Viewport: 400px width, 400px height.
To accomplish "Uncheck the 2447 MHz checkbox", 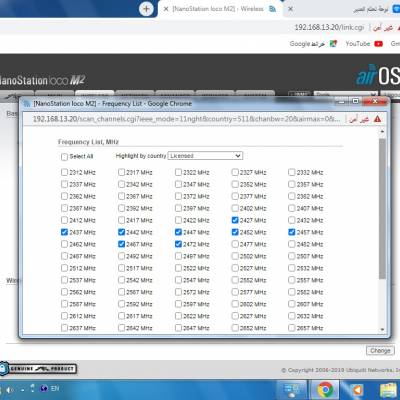I will (178, 232).
